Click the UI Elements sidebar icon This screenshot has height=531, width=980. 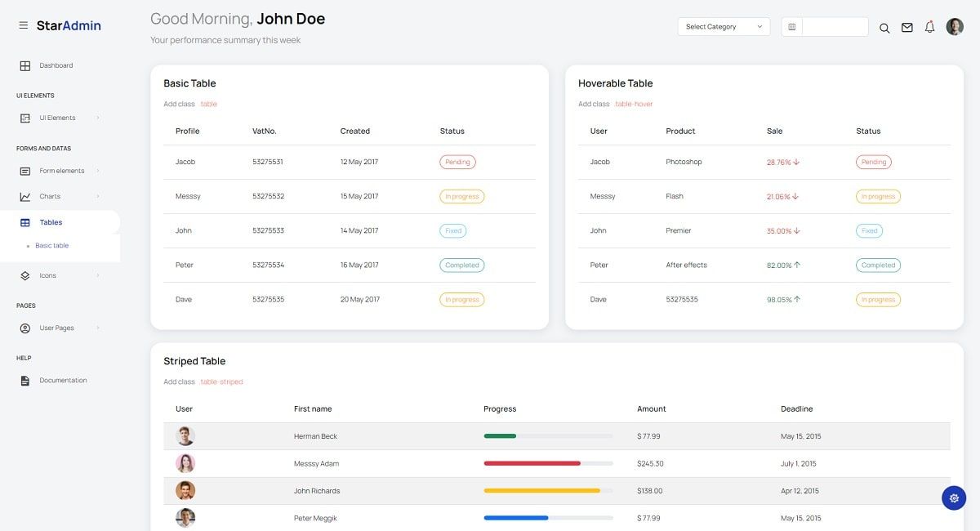coord(24,118)
